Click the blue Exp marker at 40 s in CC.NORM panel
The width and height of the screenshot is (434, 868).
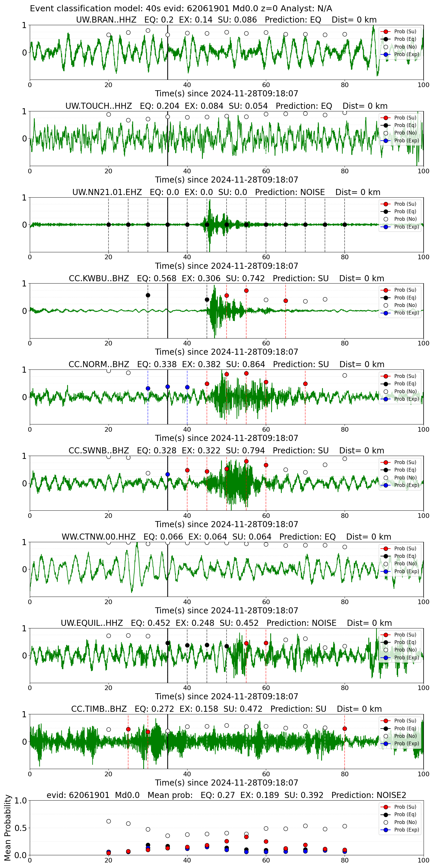[x=187, y=387]
